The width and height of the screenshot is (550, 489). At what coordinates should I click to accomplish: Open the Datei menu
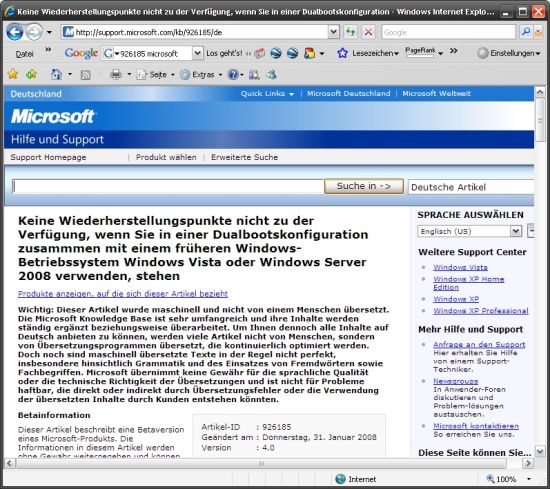[x=25, y=54]
